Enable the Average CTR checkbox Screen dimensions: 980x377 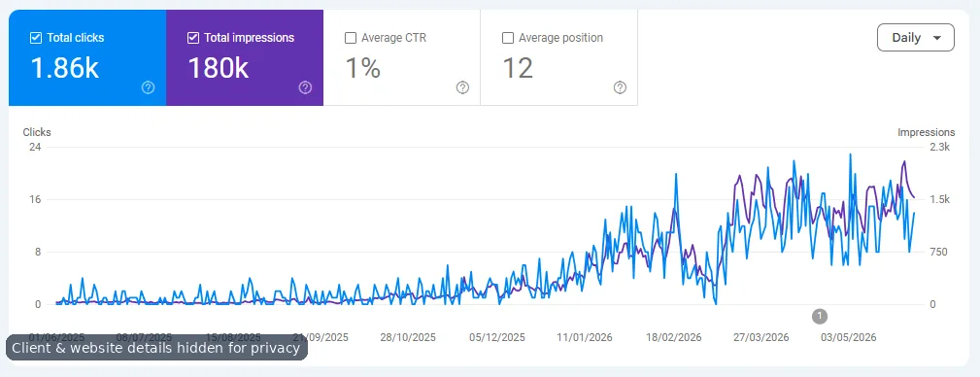coord(351,38)
